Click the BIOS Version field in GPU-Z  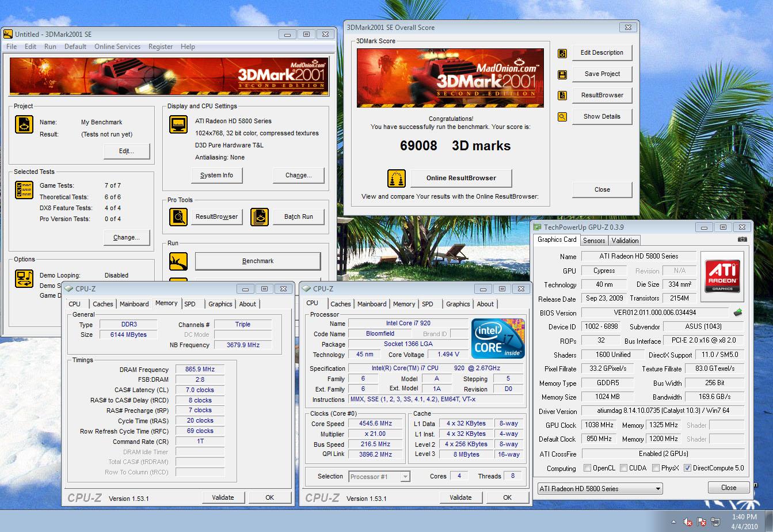[x=655, y=313]
